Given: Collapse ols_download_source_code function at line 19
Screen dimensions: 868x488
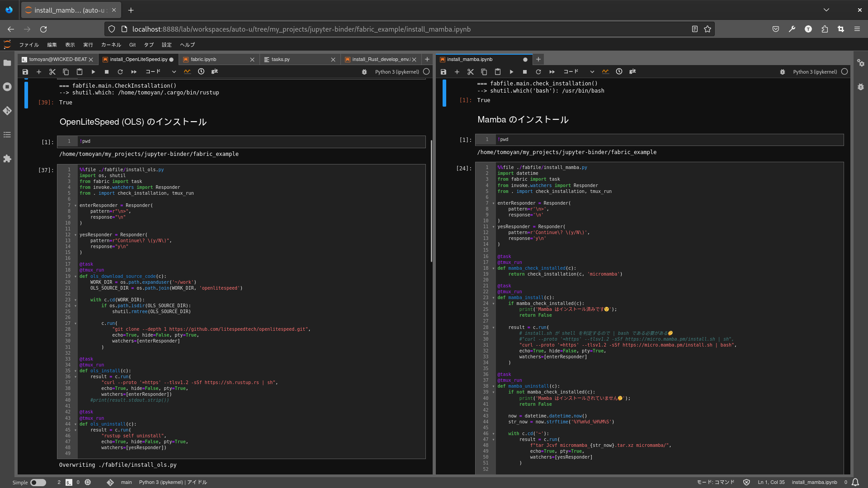Looking at the screenshot, I should (x=75, y=277).
